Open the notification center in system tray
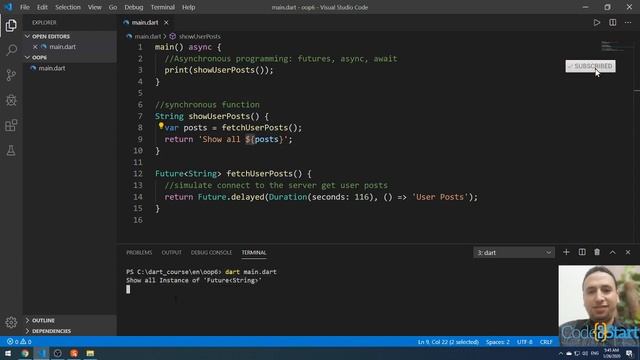This screenshot has width=640, height=360. pyautogui.click(x=629, y=353)
